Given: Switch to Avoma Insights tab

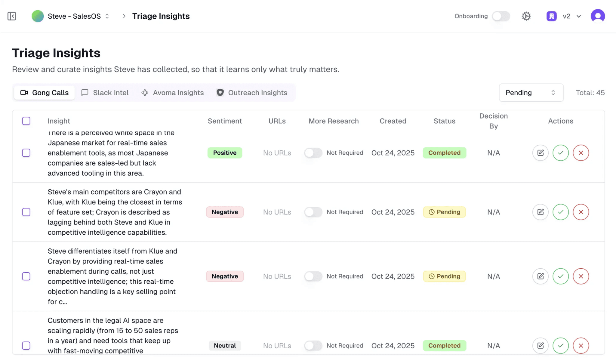Looking at the screenshot, I should point(172,93).
